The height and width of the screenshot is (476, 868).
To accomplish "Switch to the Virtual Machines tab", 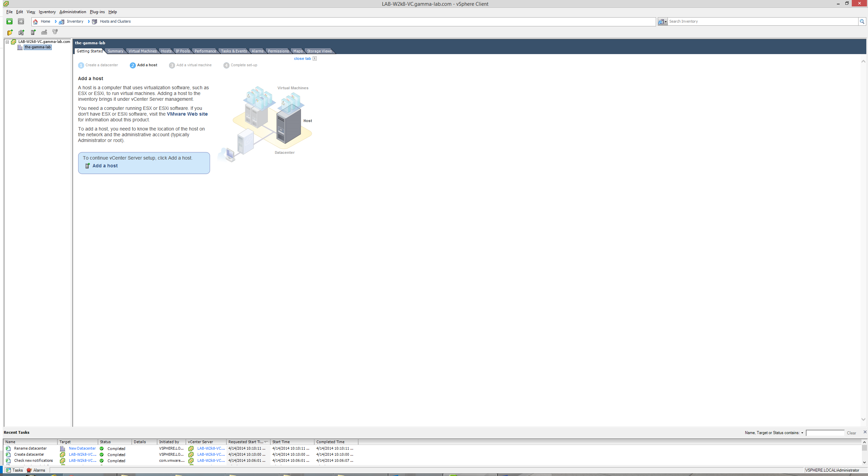I will click(142, 51).
